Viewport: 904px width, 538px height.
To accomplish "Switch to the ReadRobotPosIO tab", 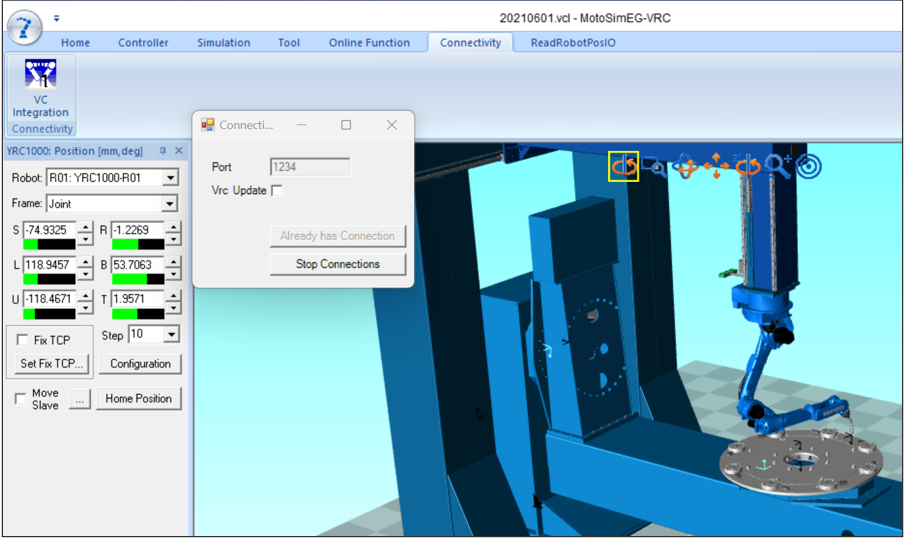I will point(573,43).
